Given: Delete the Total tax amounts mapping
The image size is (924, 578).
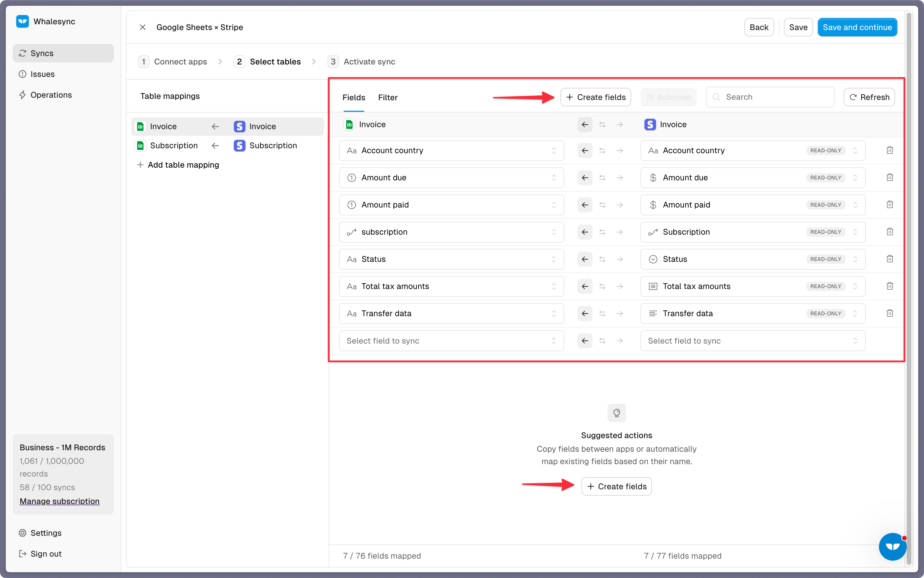Looking at the screenshot, I should pos(890,286).
